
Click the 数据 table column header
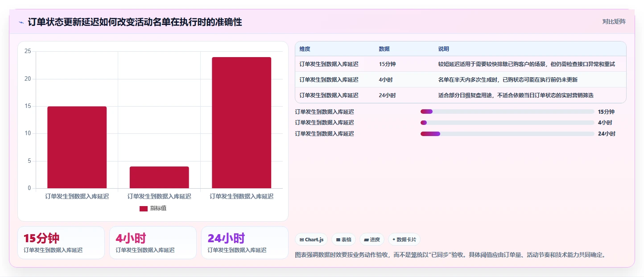point(384,49)
